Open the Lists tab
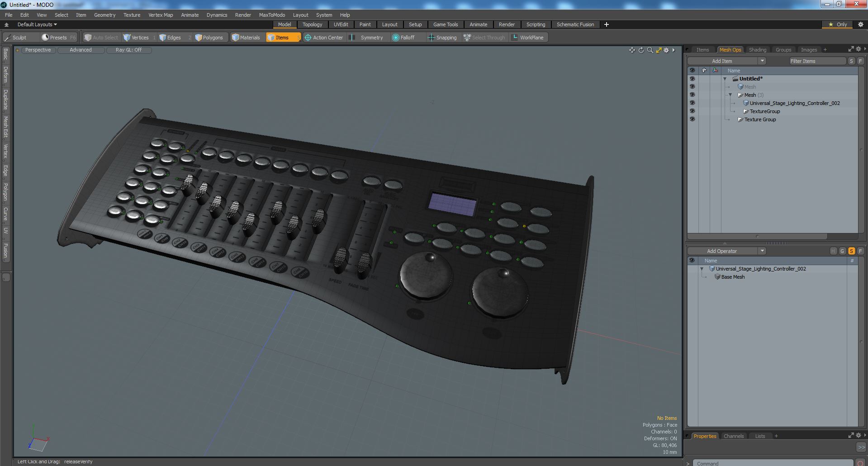Screen dimensions: 868x466 pyautogui.click(x=760, y=436)
